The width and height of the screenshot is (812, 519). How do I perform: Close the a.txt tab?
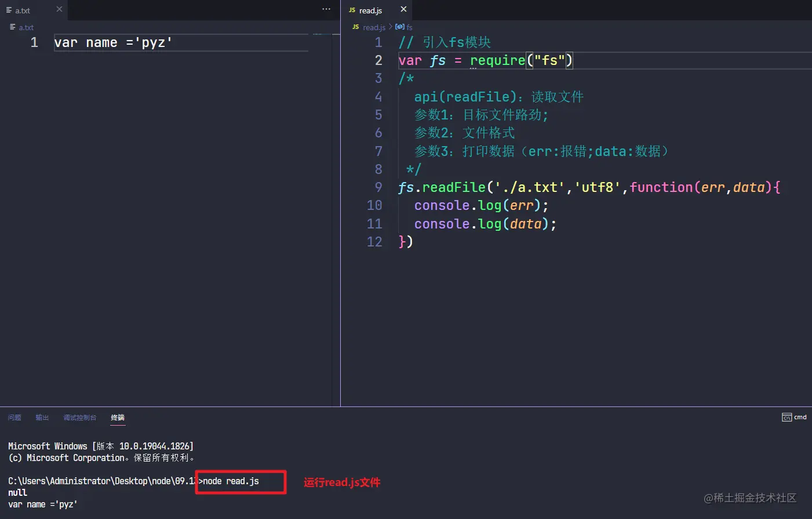pyautogui.click(x=59, y=9)
